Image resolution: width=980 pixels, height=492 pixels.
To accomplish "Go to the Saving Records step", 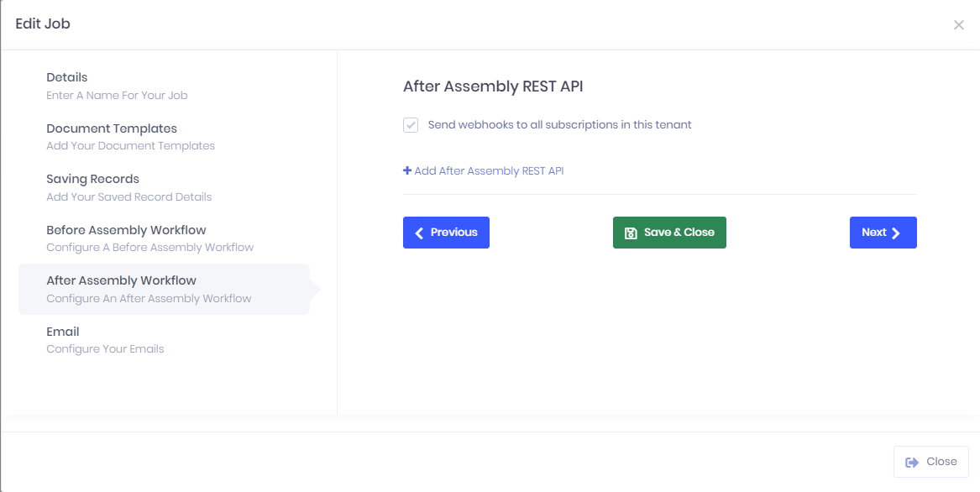I will [x=93, y=179].
